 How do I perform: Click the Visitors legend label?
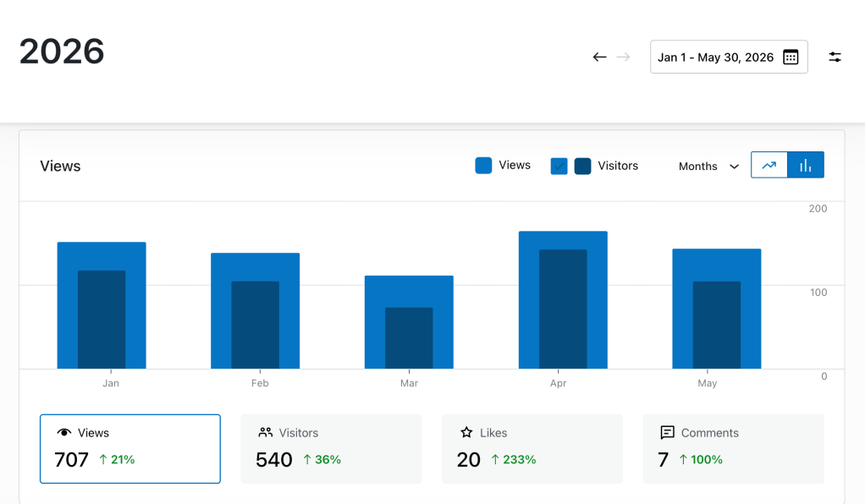[618, 166]
